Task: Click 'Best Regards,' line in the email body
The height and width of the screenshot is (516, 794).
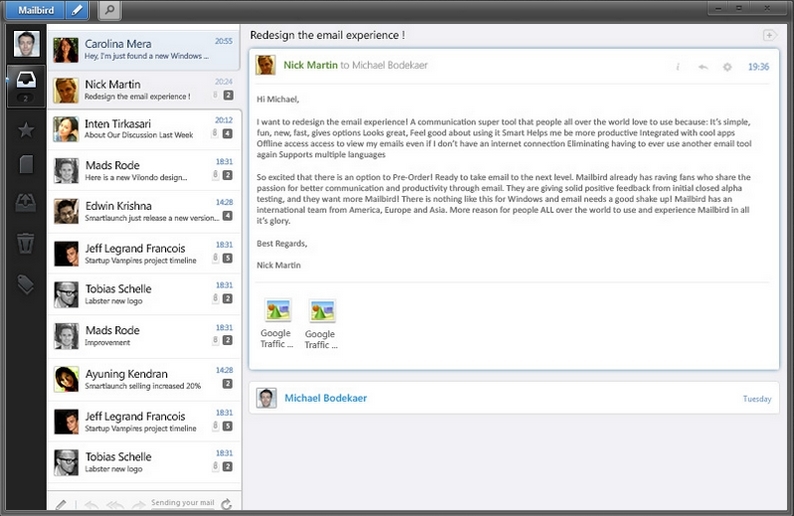Action: [x=282, y=244]
